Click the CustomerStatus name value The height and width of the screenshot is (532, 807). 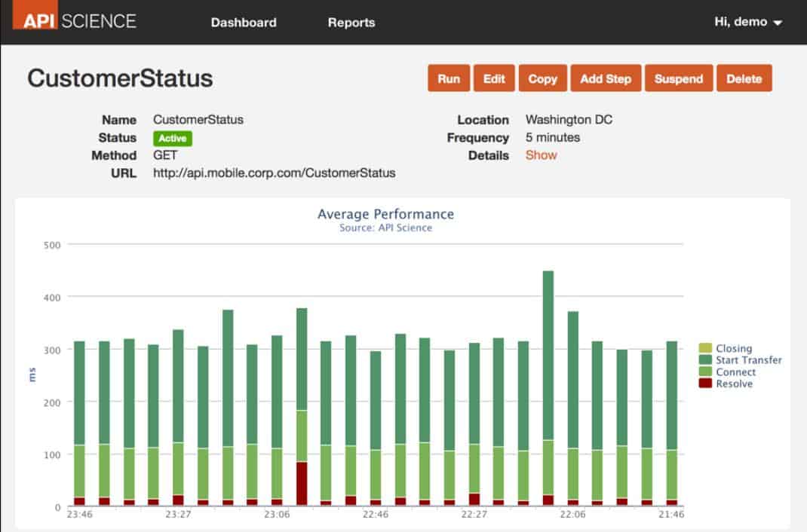coord(198,120)
